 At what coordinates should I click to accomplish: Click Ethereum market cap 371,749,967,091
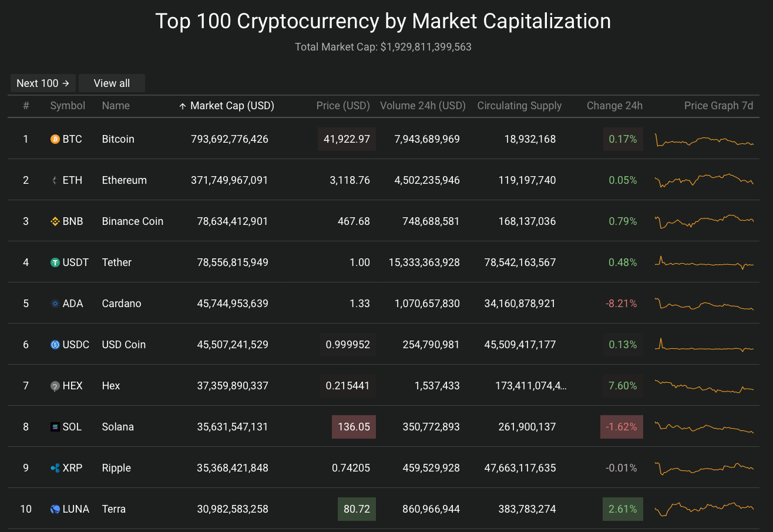point(230,180)
